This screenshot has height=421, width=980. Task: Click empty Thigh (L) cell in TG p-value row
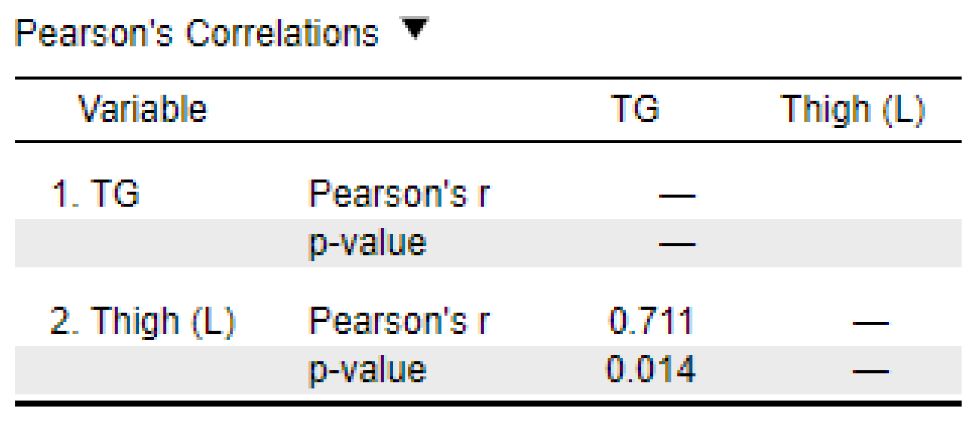pos(852,243)
